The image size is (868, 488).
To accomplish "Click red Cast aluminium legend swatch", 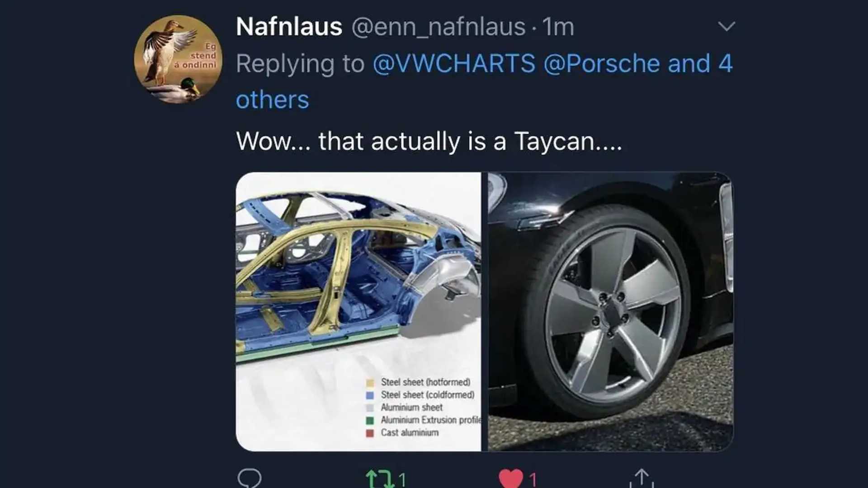I will click(370, 433).
